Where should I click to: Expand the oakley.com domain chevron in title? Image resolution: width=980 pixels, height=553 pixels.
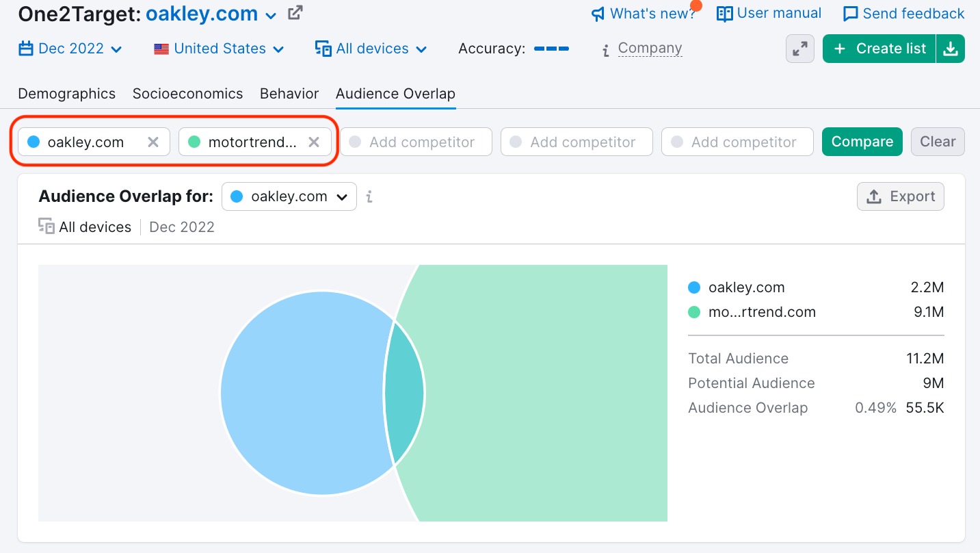click(x=271, y=15)
